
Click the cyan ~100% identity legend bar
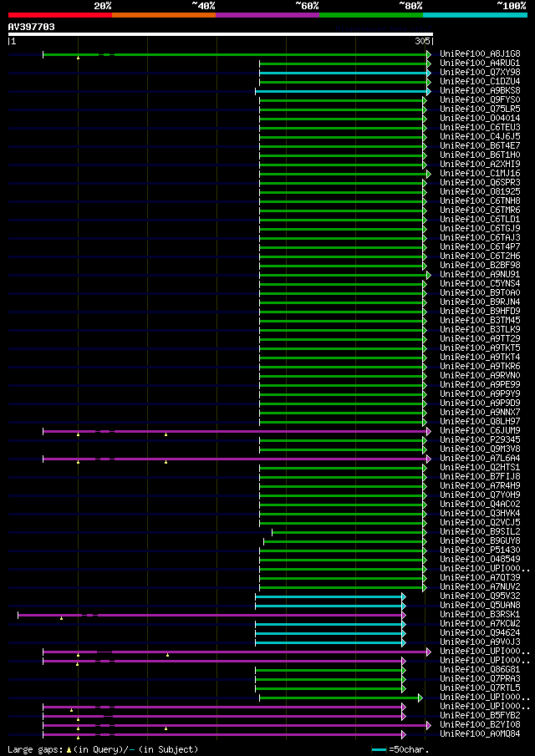click(475, 15)
